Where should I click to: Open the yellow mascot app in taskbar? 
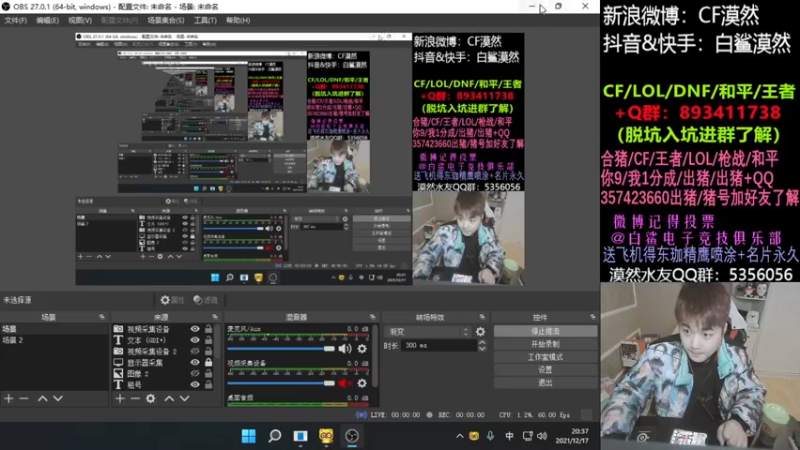pyautogui.click(x=326, y=436)
